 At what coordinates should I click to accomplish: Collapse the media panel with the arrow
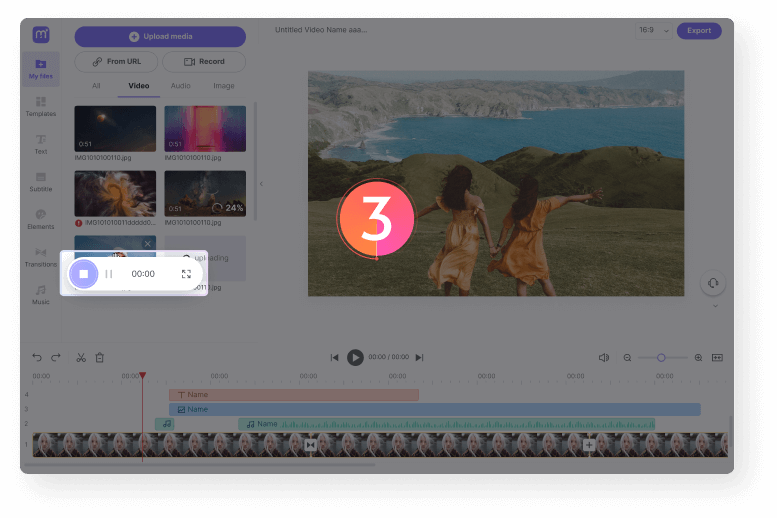pyautogui.click(x=261, y=184)
